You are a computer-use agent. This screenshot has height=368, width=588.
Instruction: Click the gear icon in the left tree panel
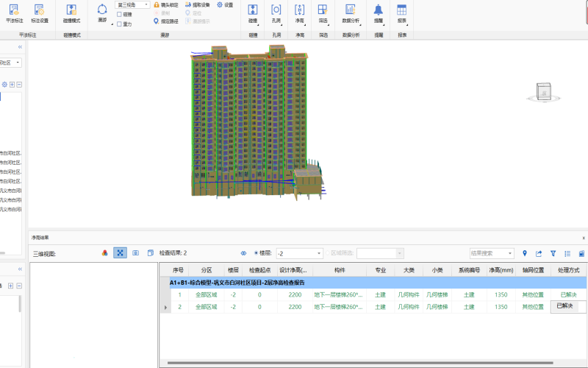click(x=4, y=85)
